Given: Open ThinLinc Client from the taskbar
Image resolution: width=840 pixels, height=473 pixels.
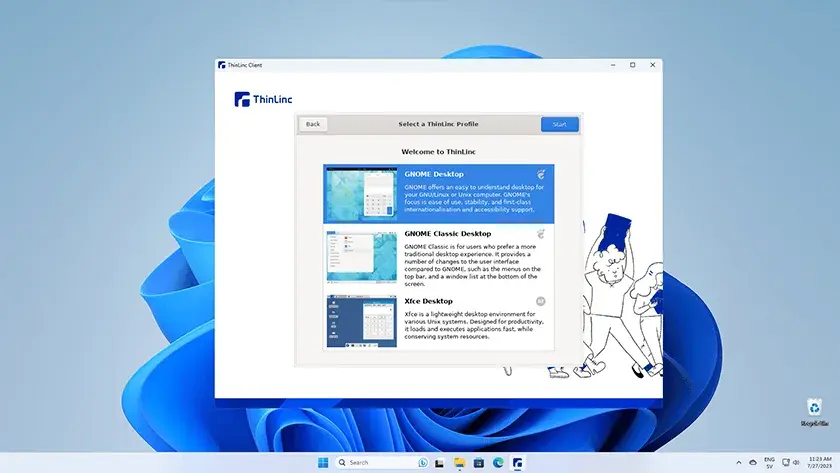Looking at the screenshot, I should [517, 463].
